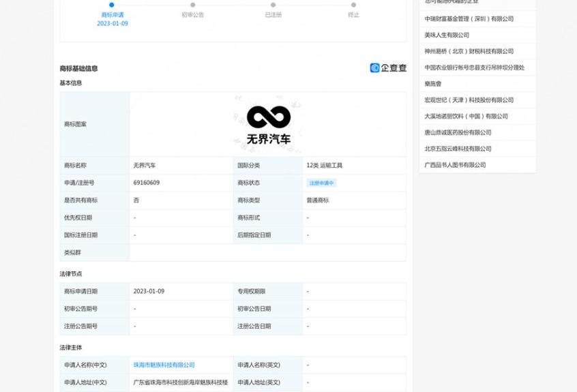Open 宏观世纪（天津）科技股份有限公司 in sidebar
577x392 pixels.
[x=469, y=100]
